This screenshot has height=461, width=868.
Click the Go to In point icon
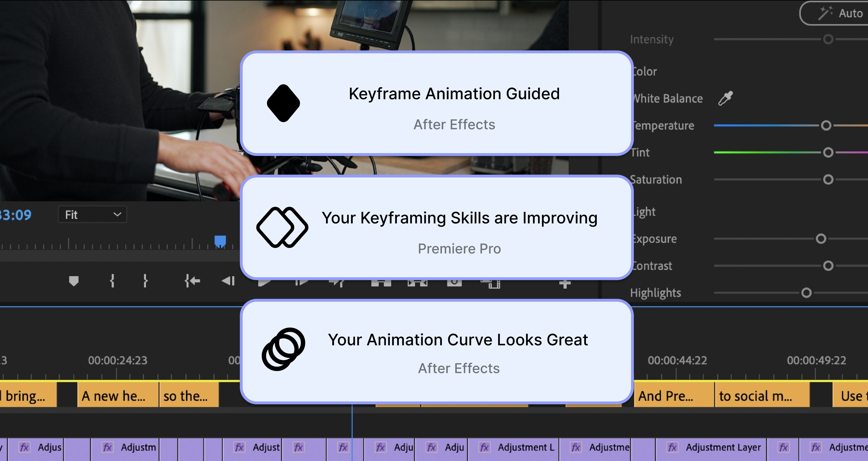(x=192, y=281)
